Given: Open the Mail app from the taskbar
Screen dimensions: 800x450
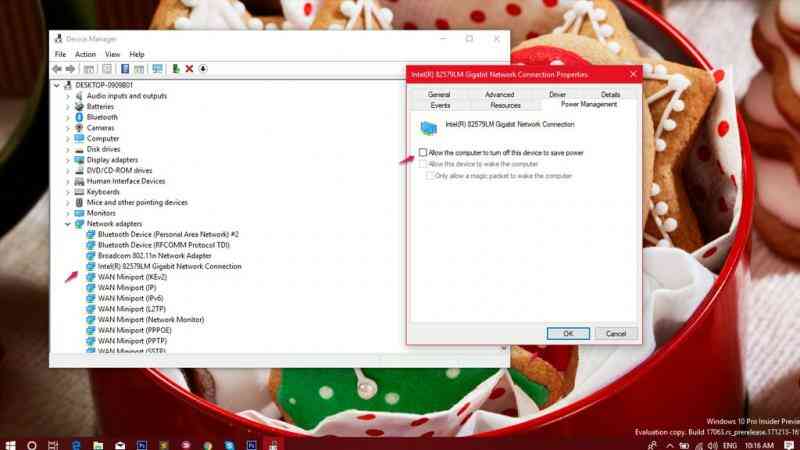Looking at the screenshot, I should (120, 445).
